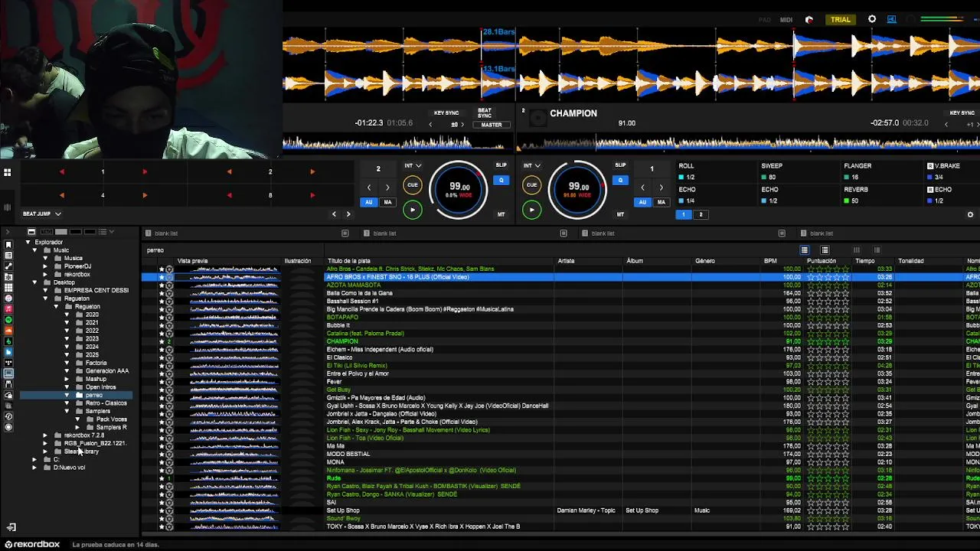Viewport: 980px width, 551px height.
Task: Open the Collection icon in left sidebar
Action: click(8, 244)
